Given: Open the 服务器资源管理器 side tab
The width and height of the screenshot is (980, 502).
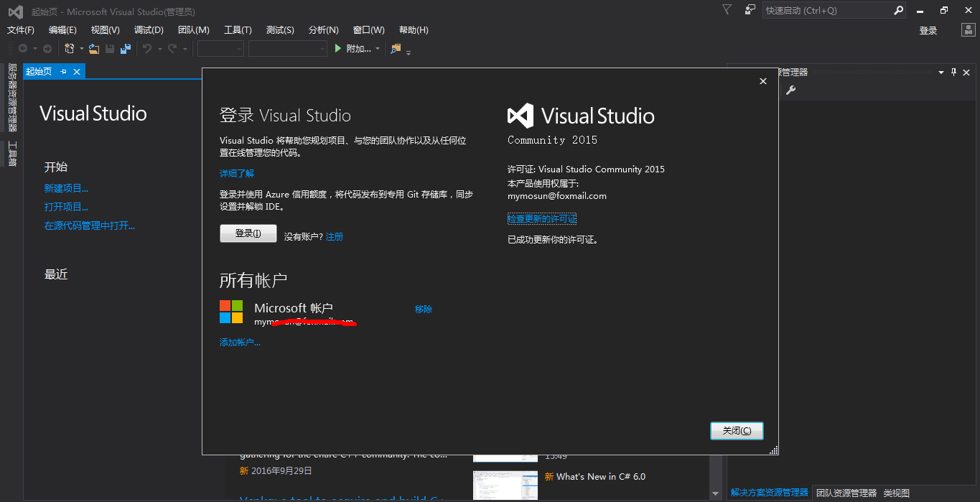Looking at the screenshot, I should pyautogui.click(x=11, y=98).
